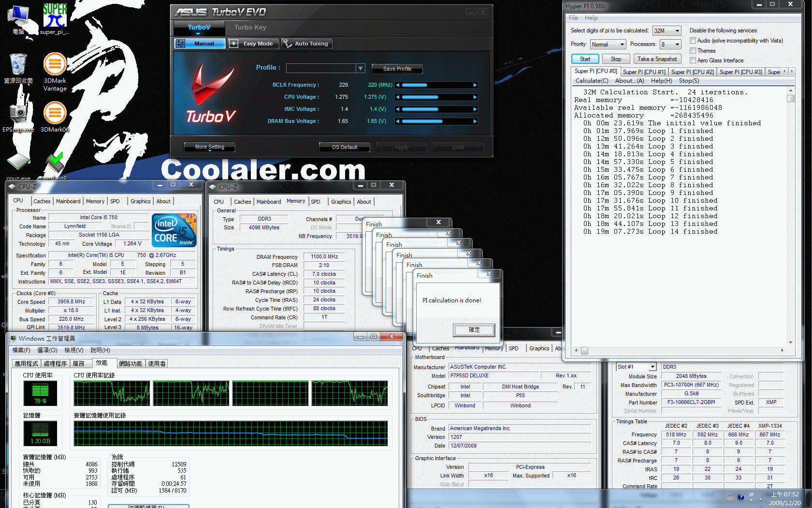Open the Calculate(C) menu in Hyper PI
The image size is (812, 508).
(x=592, y=81)
